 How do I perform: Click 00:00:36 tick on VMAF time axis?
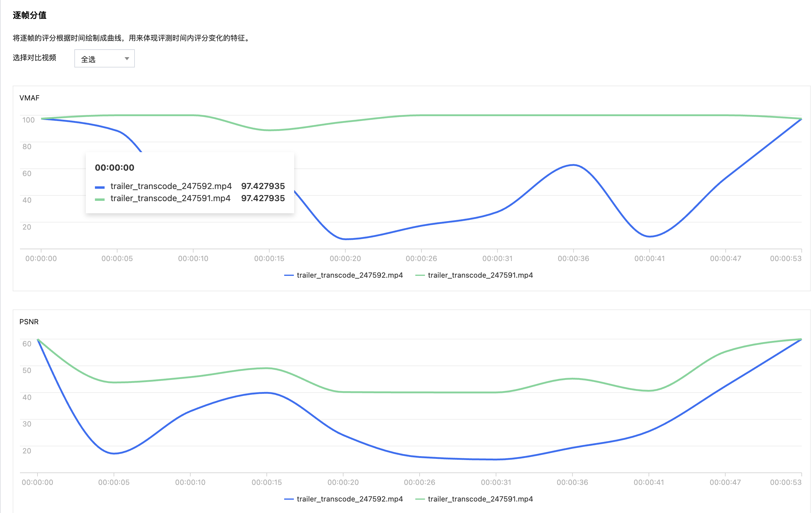[x=573, y=259]
